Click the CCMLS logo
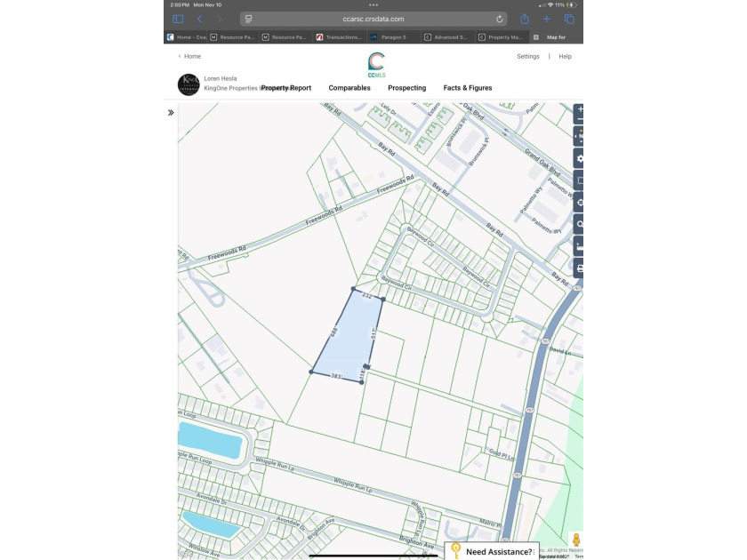The image size is (747, 560). click(376, 65)
